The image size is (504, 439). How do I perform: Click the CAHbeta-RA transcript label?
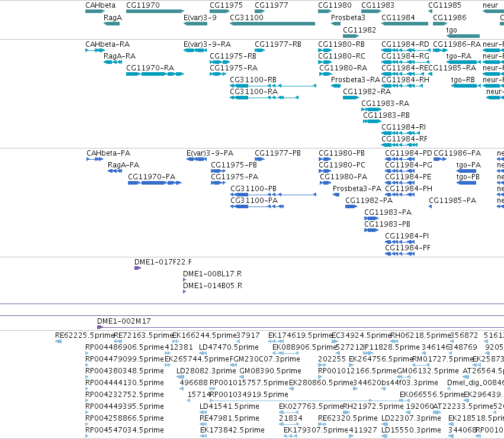(107, 44)
